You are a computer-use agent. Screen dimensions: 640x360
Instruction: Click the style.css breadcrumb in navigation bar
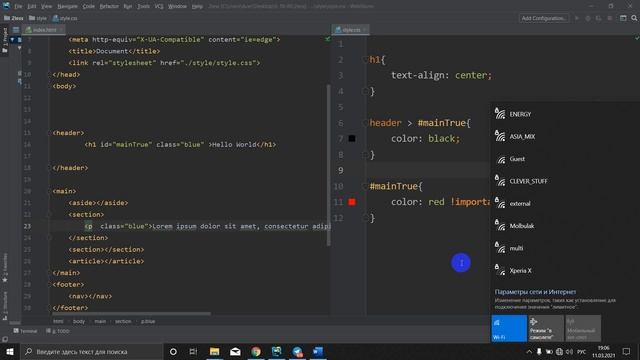tap(65, 18)
